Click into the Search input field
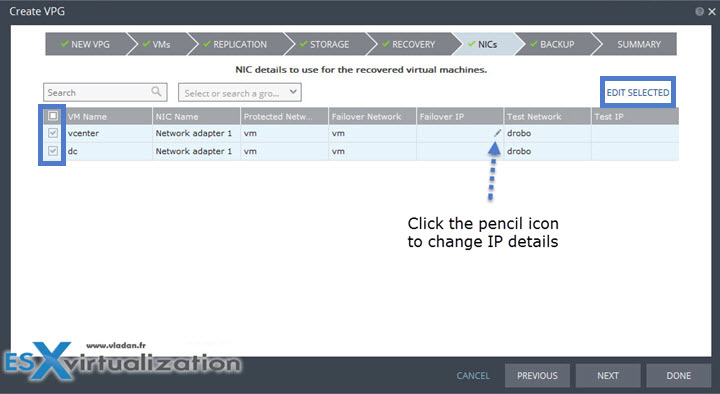This screenshot has height=394, width=720. [105, 92]
